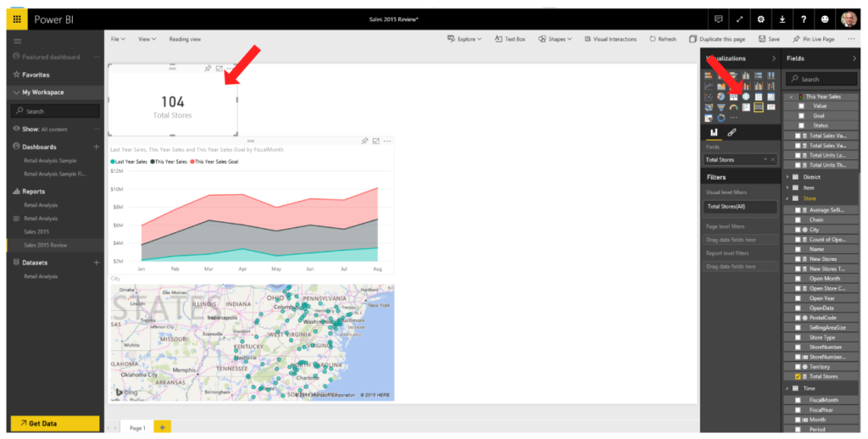Screen dimensions: 868x439
Task: Open the Shapes menu
Action: [x=554, y=39]
